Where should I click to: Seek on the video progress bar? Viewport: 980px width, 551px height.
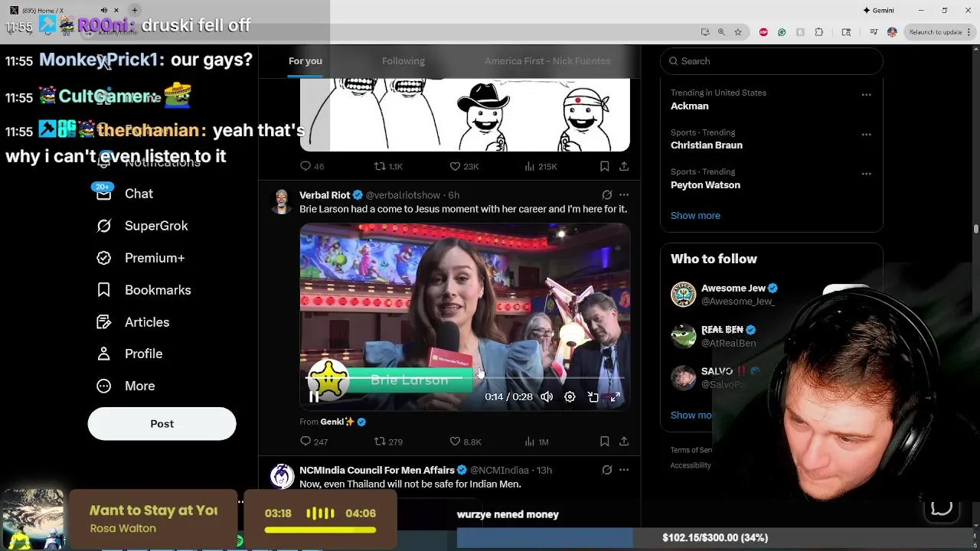pos(465,378)
